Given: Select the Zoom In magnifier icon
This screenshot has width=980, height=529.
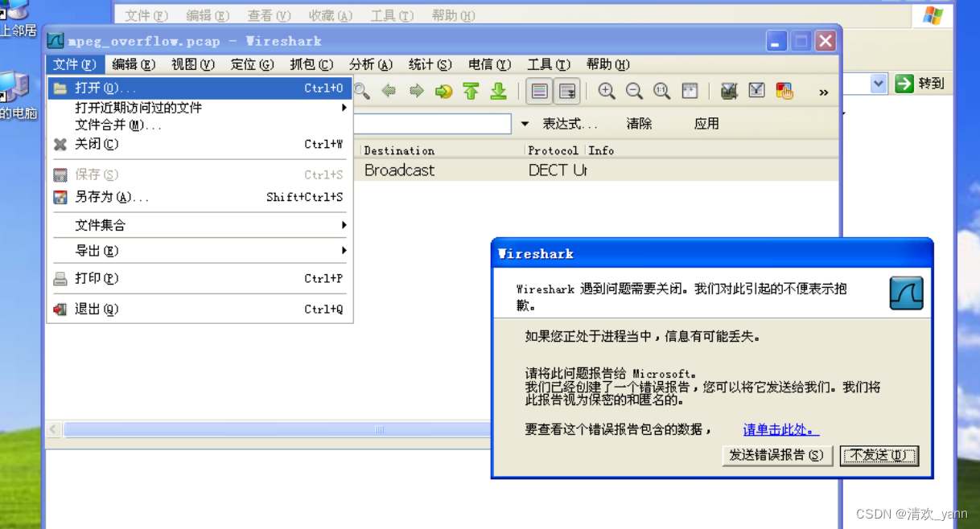Looking at the screenshot, I should 606,91.
